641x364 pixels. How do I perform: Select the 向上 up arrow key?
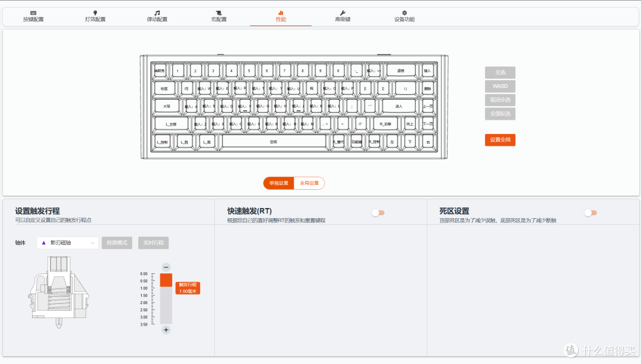tap(410, 124)
